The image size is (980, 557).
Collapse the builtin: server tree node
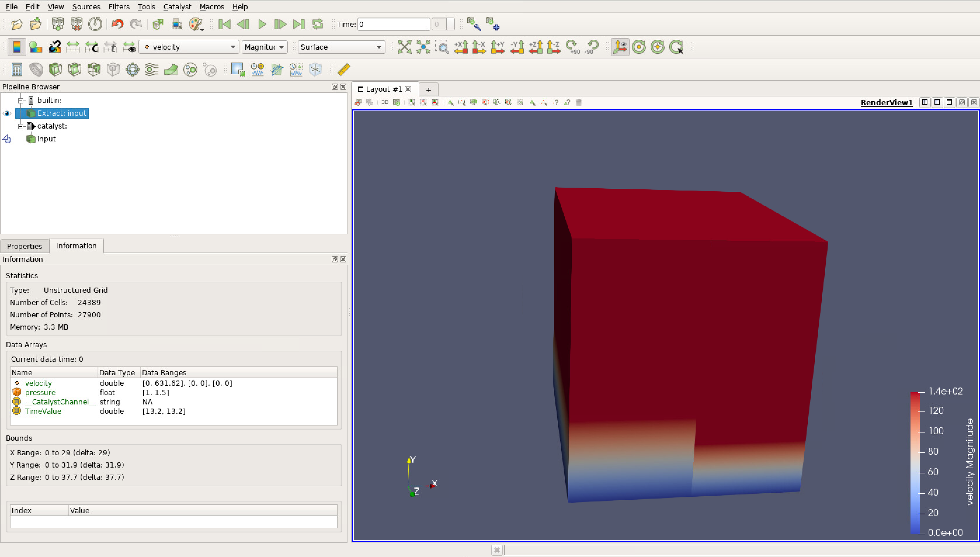21,101
